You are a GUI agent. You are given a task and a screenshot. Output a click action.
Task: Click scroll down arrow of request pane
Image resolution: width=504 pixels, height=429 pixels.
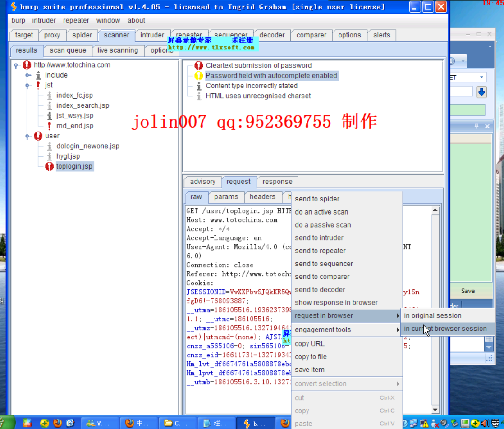pyautogui.click(x=435, y=410)
